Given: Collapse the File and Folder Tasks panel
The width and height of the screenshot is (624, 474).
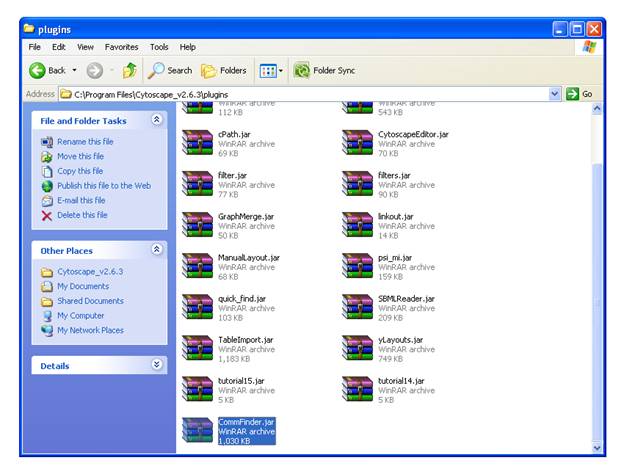Looking at the screenshot, I should (x=156, y=119).
